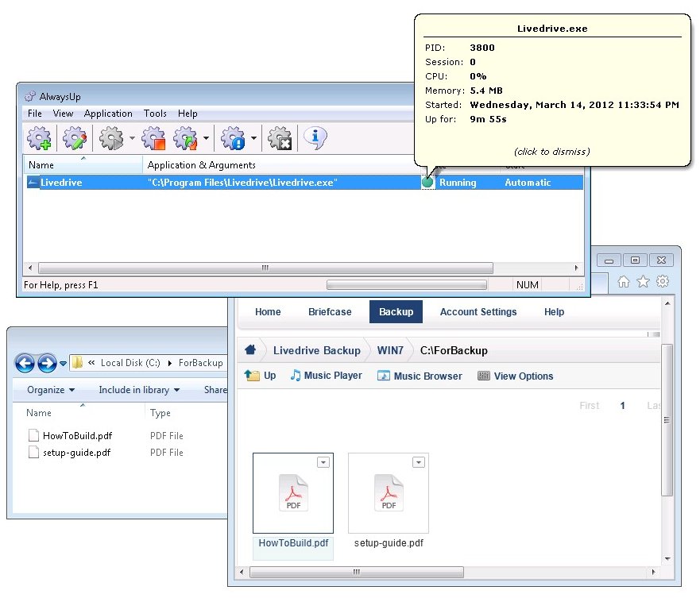This screenshot has height=598, width=700.
Task: Click the Livedrive page horizontal scrollbar thumb
Action: tap(356, 572)
